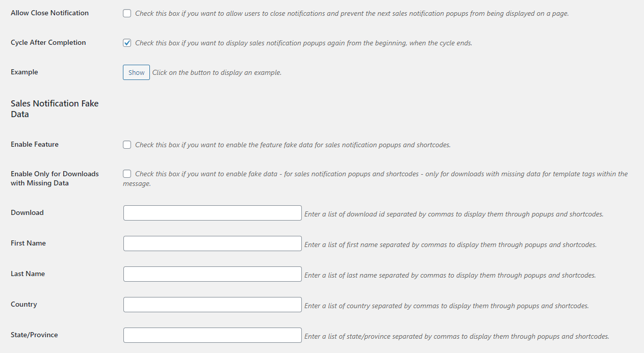Click the First Name field label
Image resolution: width=644 pixels, height=353 pixels.
tap(28, 243)
